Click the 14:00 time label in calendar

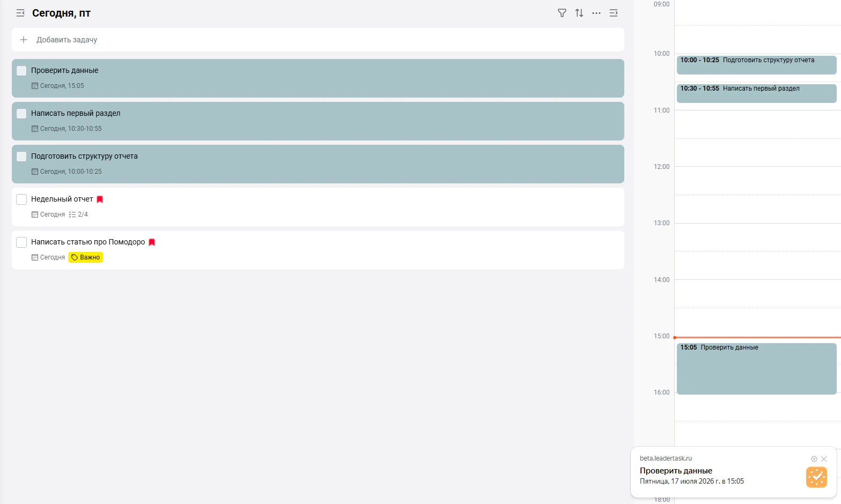(661, 280)
